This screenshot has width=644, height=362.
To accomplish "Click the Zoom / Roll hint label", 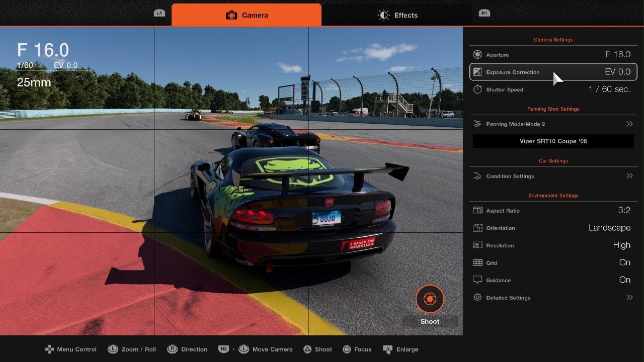I will click(x=139, y=349).
